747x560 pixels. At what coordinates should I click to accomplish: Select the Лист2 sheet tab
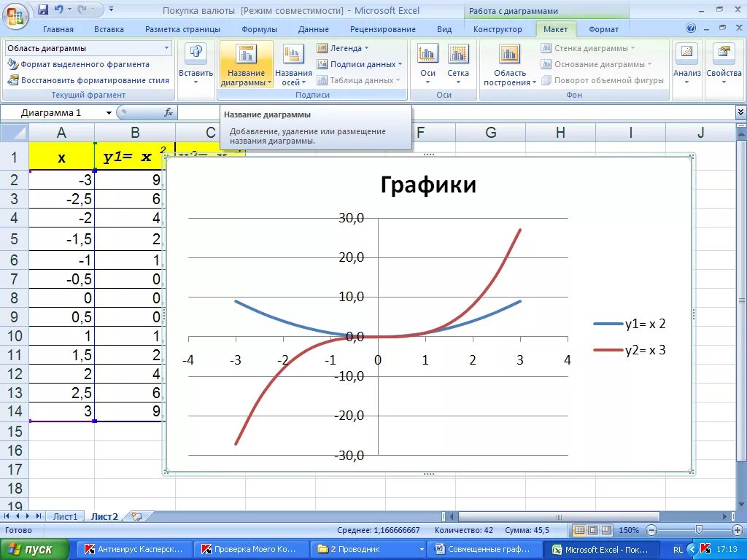(105, 516)
